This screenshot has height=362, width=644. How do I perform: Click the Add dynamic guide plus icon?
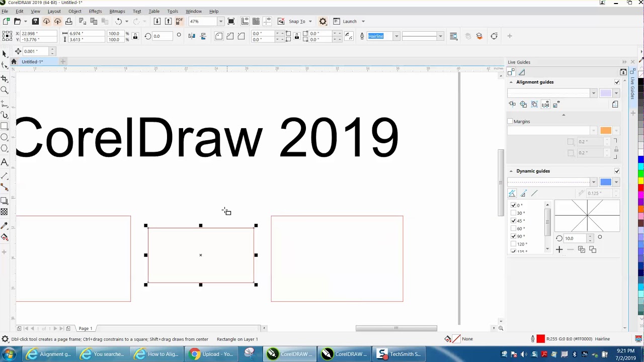[x=559, y=250]
